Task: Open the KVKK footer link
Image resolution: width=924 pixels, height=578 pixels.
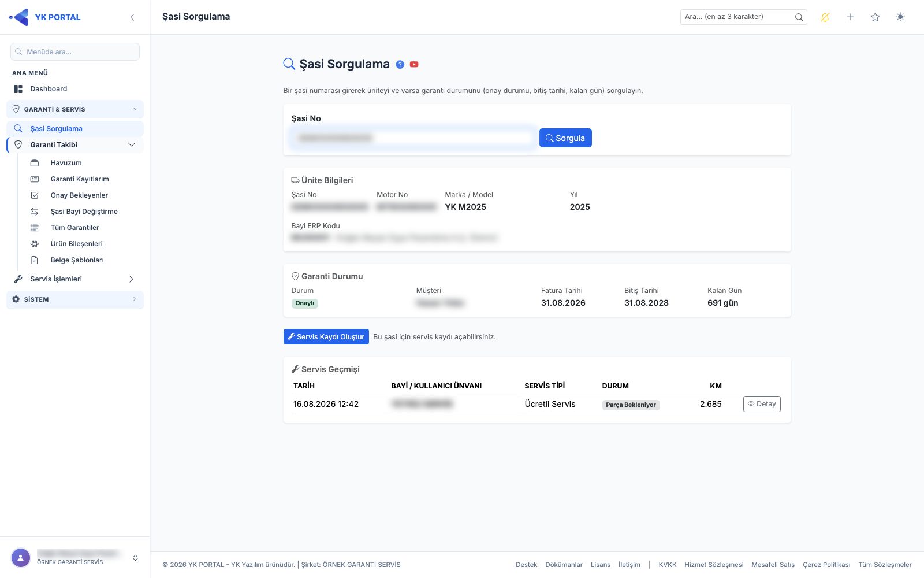Action: tap(668, 565)
